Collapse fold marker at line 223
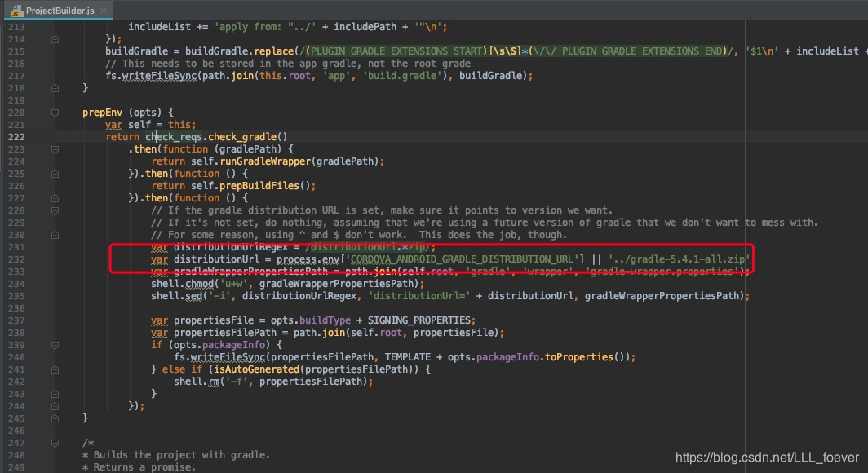The image size is (868, 473). (x=55, y=148)
